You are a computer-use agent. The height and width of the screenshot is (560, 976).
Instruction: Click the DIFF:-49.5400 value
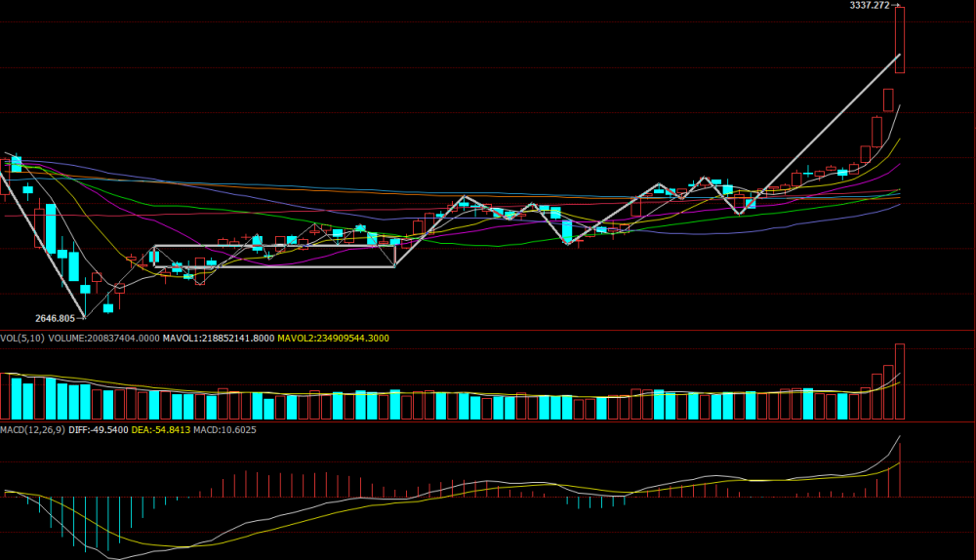(99, 429)
